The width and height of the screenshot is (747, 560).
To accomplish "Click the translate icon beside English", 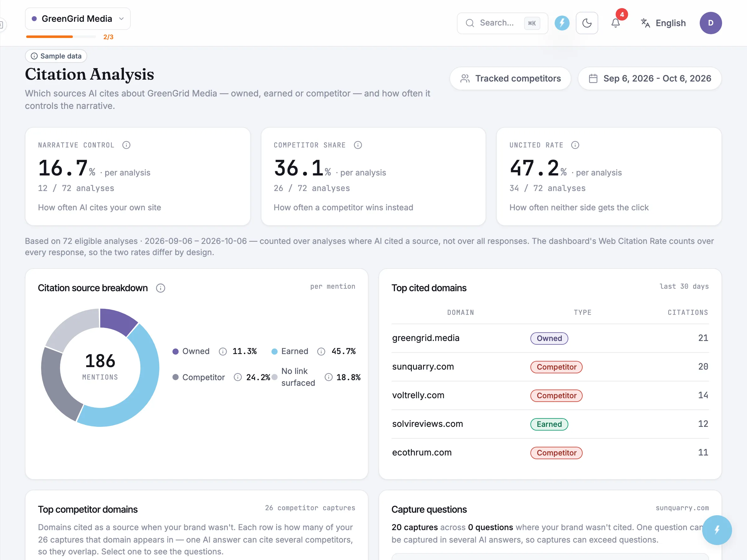I will 645,23.
